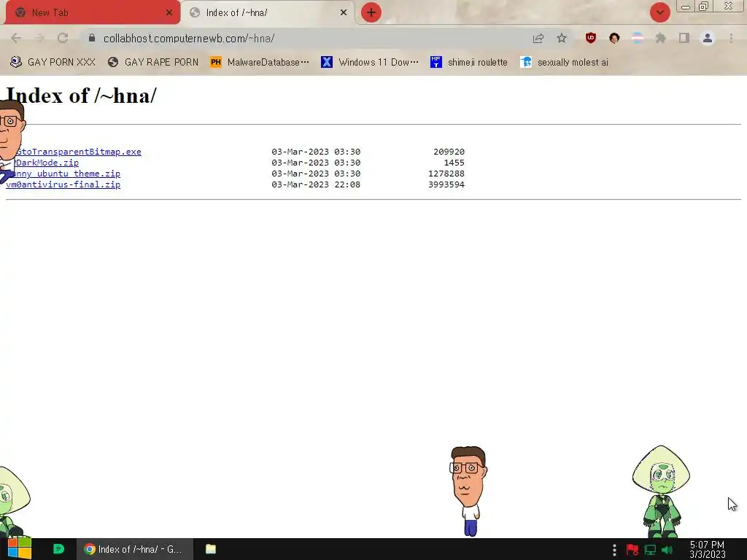The width and height of the screenshot is (747, 560).
Task: Toggle the browser side panel icon
Action: (x=684, y=38)
